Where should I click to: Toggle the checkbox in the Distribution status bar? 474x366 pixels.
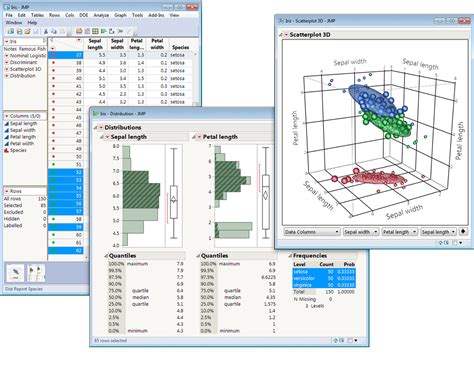pos(350,340)
